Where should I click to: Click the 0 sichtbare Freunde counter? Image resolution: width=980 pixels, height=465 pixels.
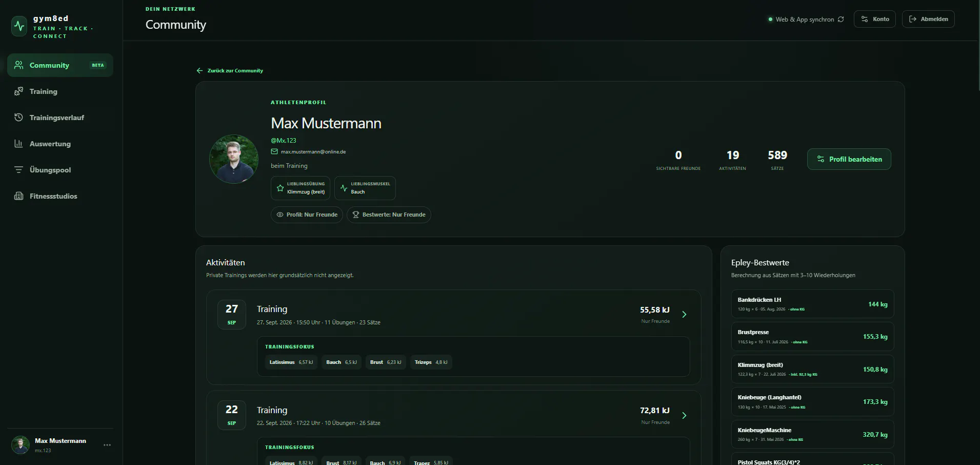tap(678, 160)
